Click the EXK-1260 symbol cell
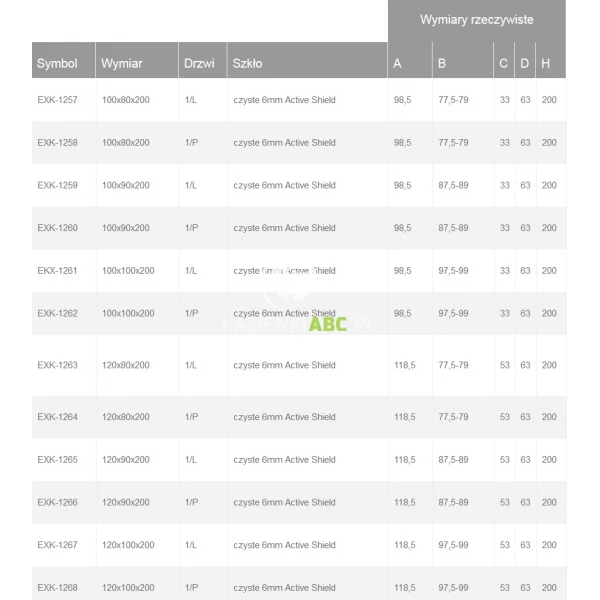 click(58, 228)
